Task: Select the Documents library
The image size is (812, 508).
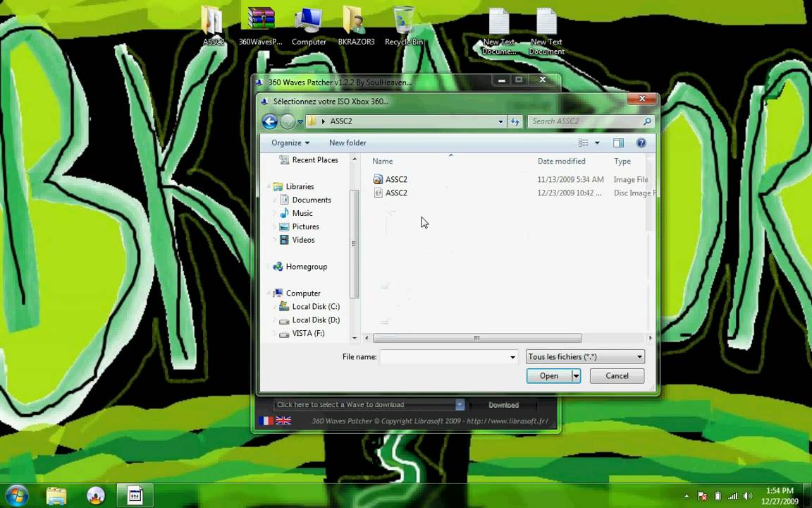Action: coord(305,200)
